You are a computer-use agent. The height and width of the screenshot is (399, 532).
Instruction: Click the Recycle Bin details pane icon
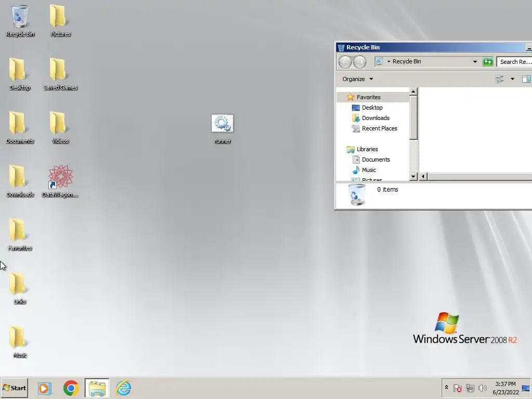[x=357, y=194]
